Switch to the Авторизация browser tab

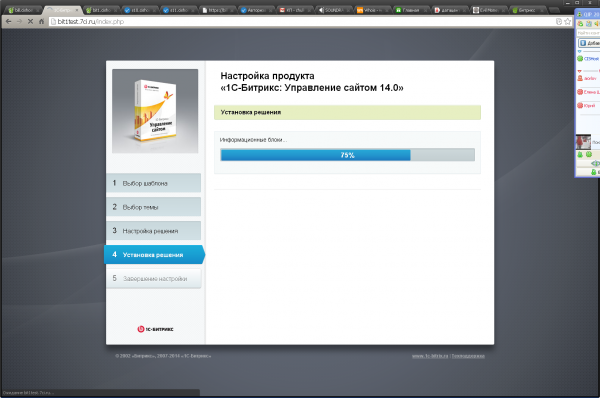256,10
